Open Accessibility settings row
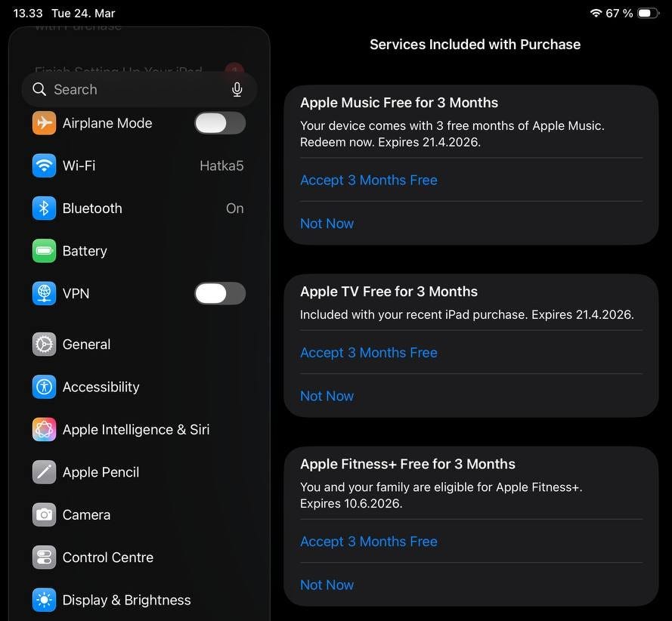672x621 pixels. click(139, 387)
